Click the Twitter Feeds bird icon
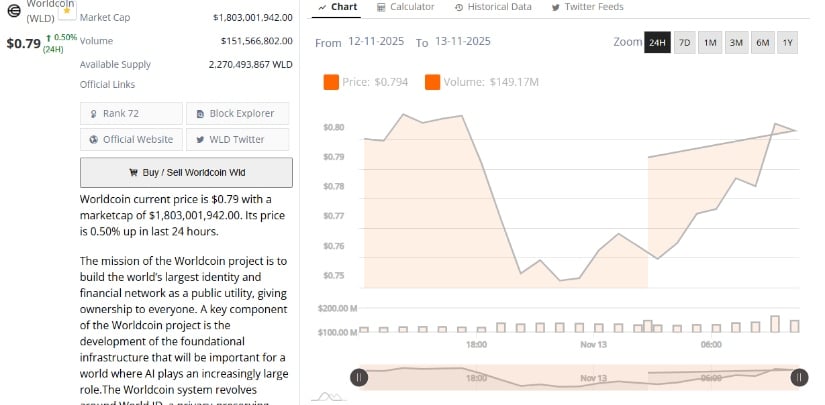The height and width of the screenshot is (405, 825). (557, 7)
